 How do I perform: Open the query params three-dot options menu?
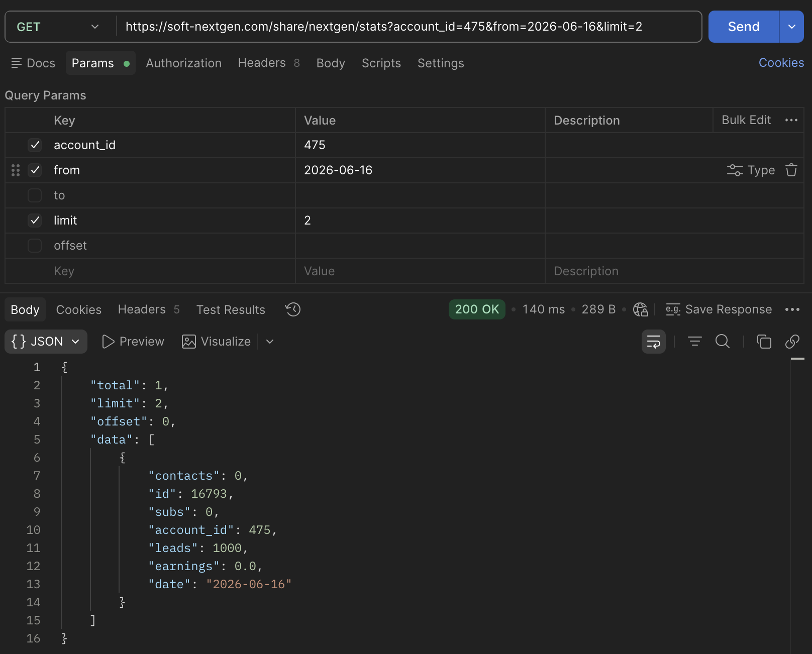coord(791,120)
